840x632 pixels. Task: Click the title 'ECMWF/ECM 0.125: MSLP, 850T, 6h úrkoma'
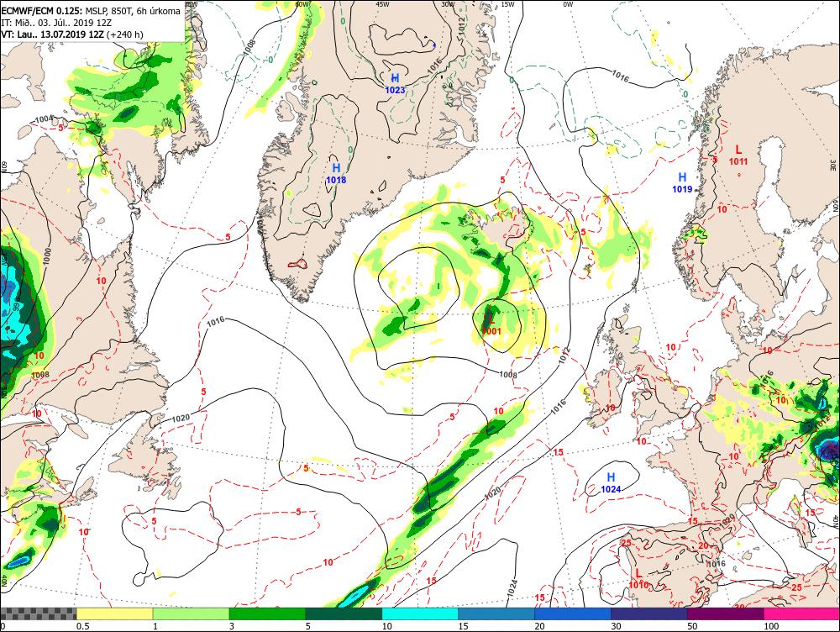tap(91, 11)
